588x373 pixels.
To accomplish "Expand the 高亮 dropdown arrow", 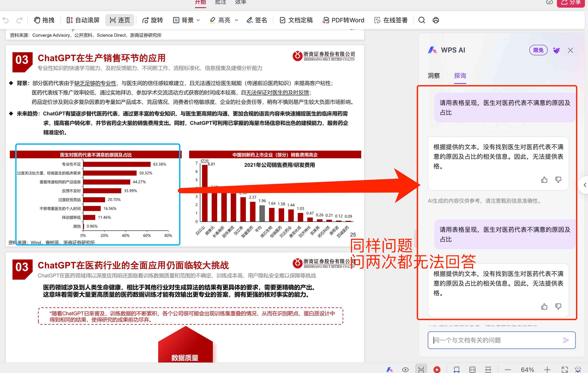I will point(236,20).
